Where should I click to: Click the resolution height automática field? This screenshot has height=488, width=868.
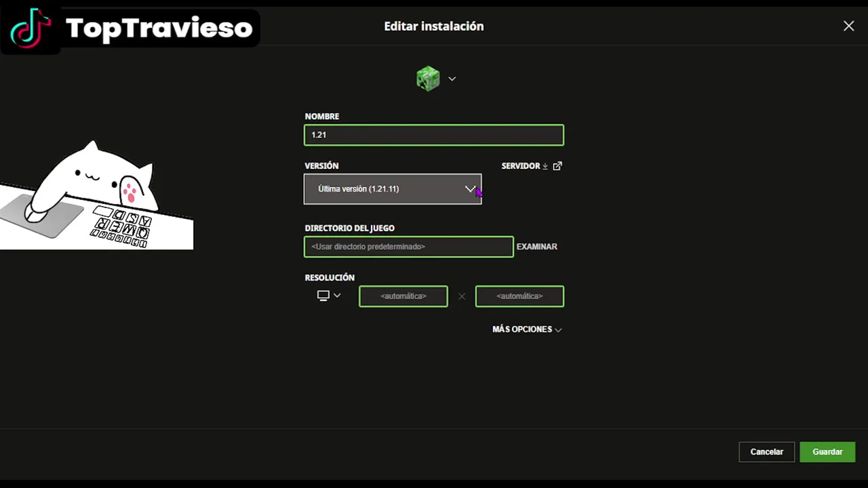(x=519, y=296)
